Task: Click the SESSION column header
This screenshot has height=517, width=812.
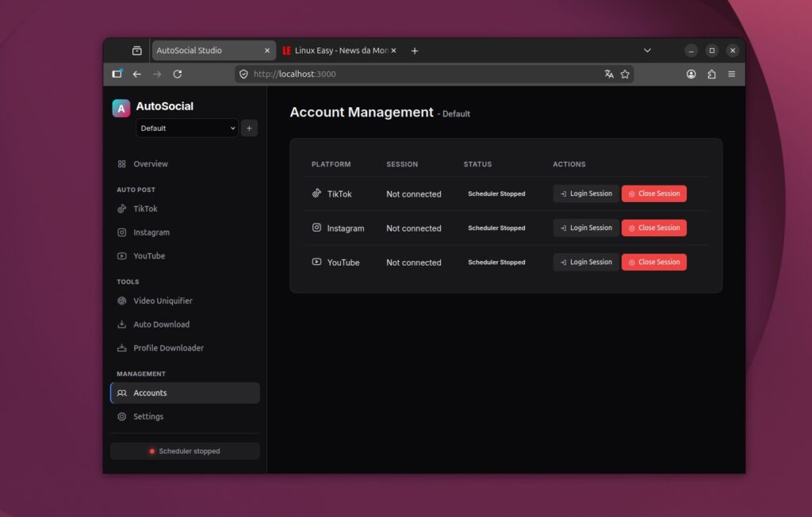Action: (402, 164)
